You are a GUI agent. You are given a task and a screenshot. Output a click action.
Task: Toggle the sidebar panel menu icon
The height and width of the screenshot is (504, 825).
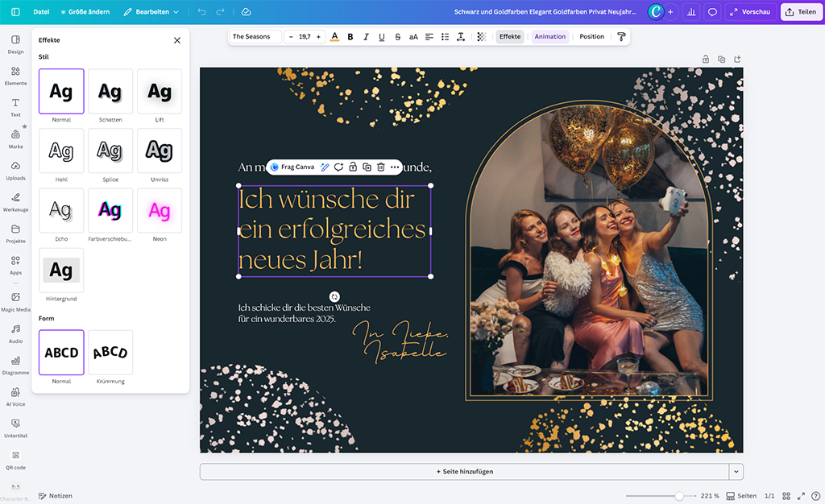16,11
